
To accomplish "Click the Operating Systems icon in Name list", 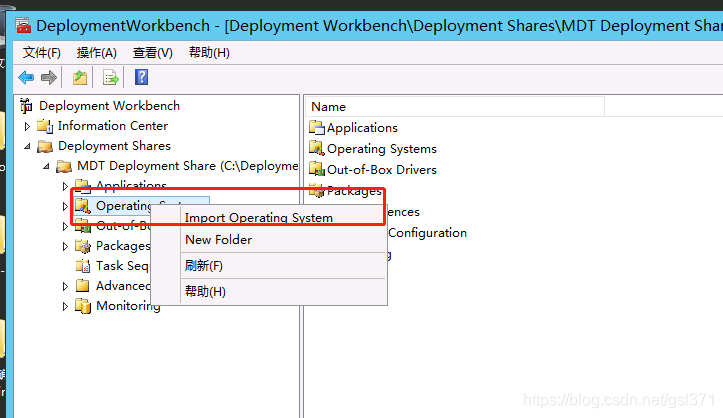I will (317, 148).
